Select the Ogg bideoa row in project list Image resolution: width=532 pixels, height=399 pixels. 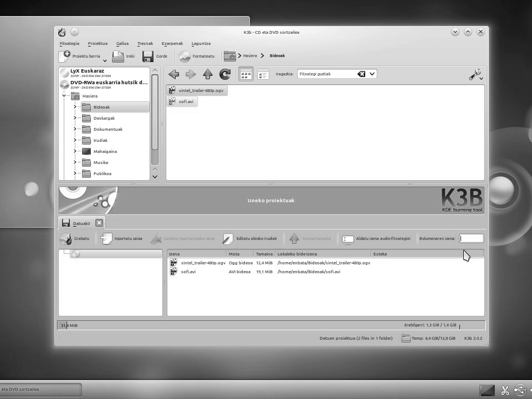tap(270, 263)
